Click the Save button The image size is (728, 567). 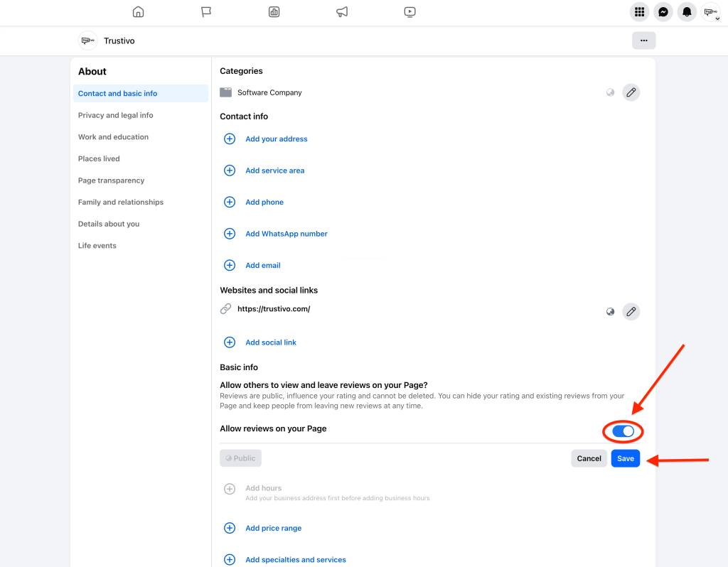625,458
